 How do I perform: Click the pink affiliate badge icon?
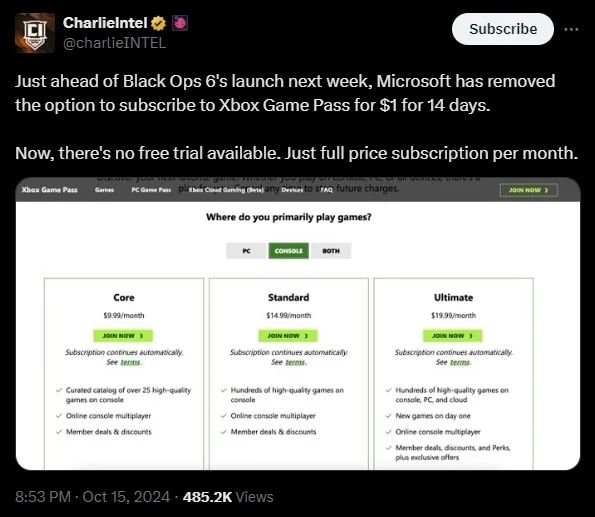tap(180, 23)
